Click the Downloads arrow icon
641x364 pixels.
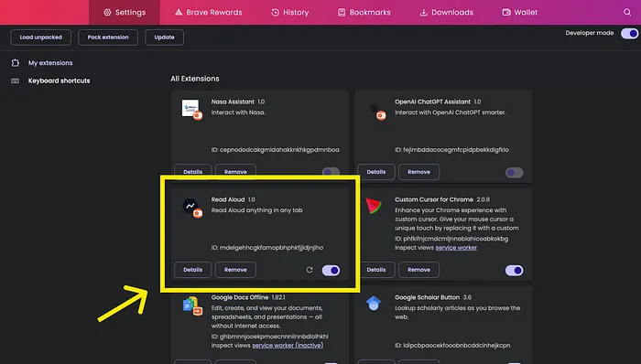click(x=423, y=12)
